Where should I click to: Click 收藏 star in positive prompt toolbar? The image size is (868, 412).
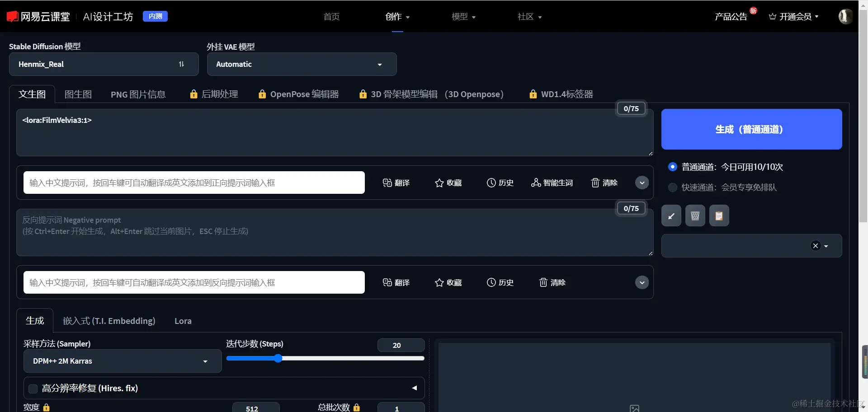448,183
